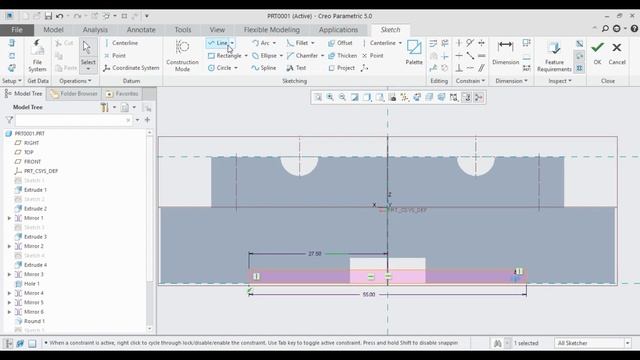The width and height of the screenshot is (640, 360).
Task: Click the model tree filter input field
Action: point(74,120)
